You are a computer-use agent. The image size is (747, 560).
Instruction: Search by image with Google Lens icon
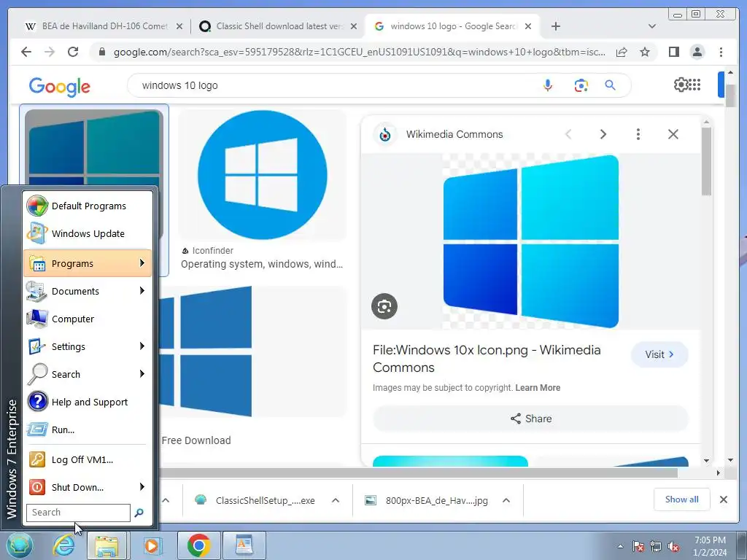(581, 85)
